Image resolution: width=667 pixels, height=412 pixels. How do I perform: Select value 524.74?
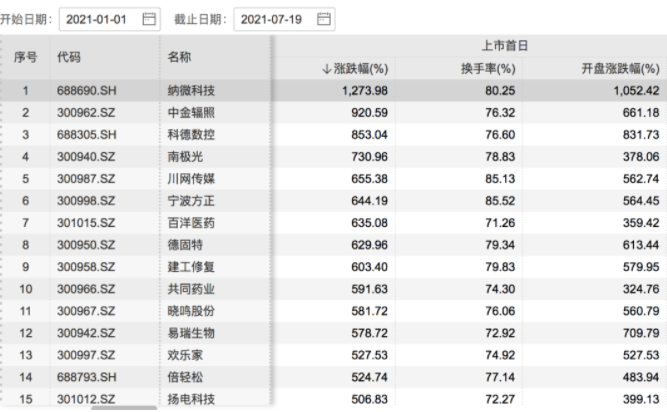pyautogui.click(x=369, y=377)
